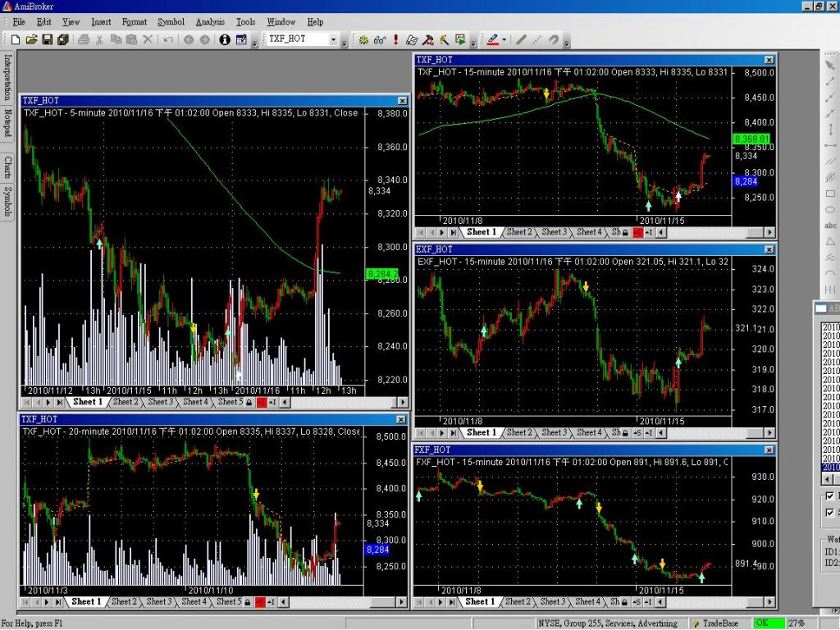The image size is (840, 630).
Task: Click TradeBase in the status bar
Action: [720, 623]
